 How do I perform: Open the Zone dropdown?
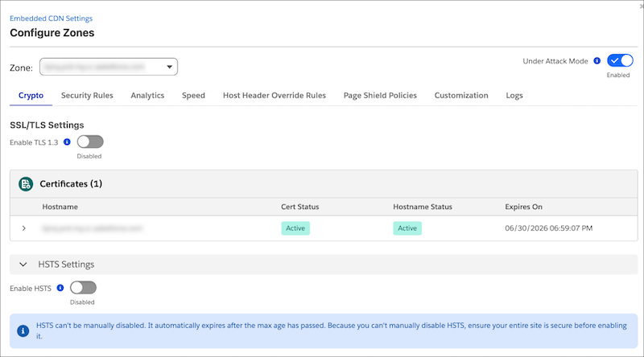pos(109,67)
